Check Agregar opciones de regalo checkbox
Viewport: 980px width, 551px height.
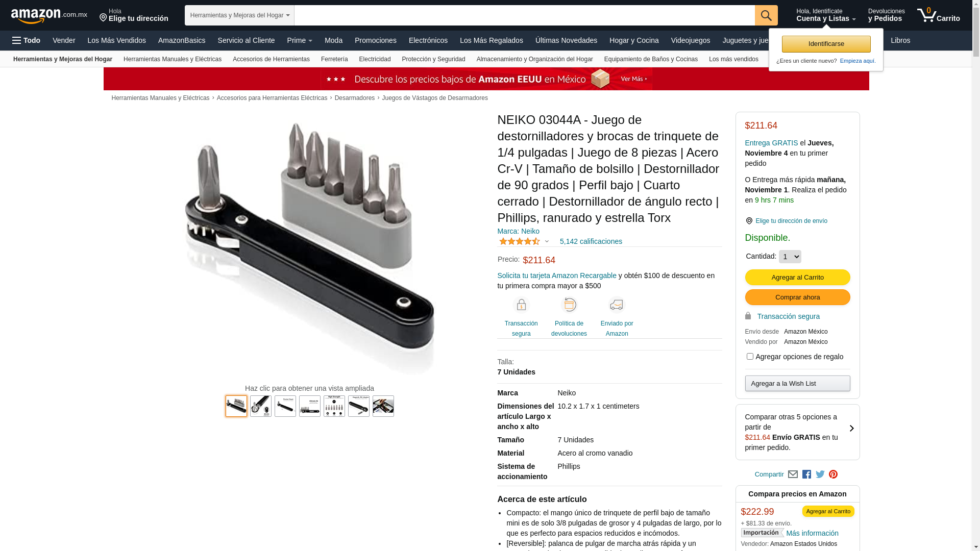point(750,357)
